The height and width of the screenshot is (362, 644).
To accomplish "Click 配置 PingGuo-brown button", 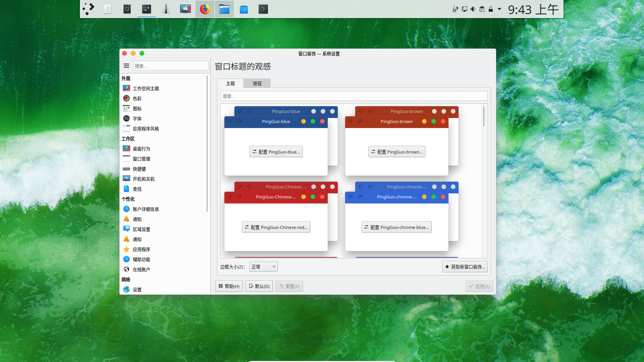I will click(x=397, y=152).
